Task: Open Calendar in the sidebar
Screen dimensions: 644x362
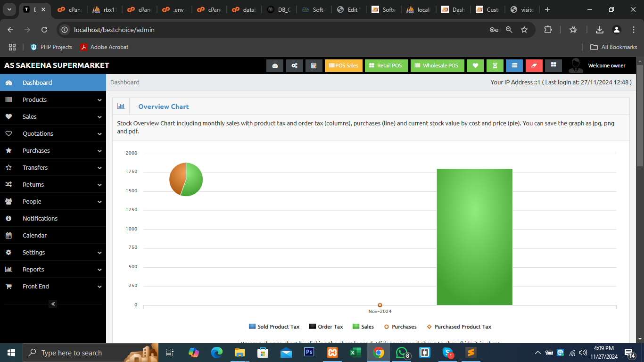Action: 53,235
